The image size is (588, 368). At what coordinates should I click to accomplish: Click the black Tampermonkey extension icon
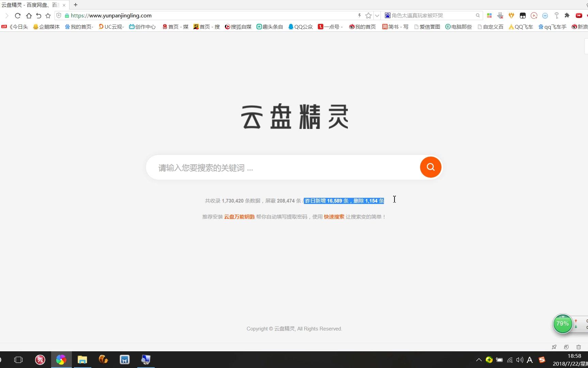tap(523, 15)
